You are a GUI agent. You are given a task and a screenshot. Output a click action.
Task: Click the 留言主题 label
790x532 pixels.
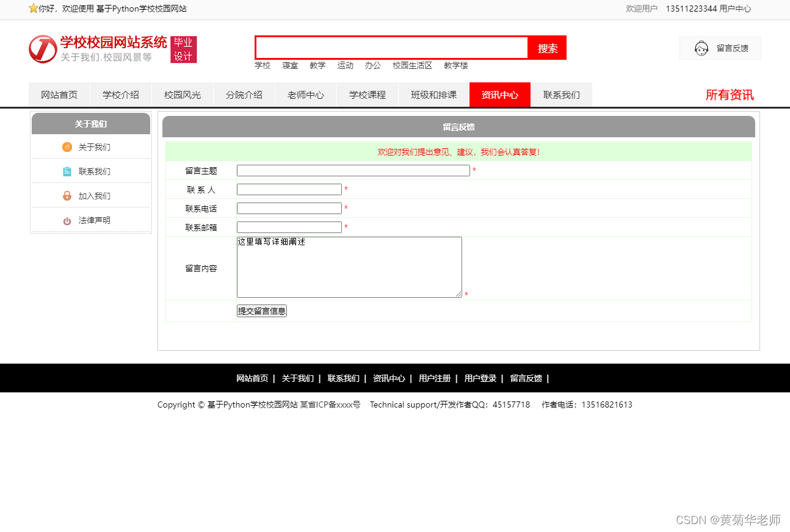coord(201,171)
